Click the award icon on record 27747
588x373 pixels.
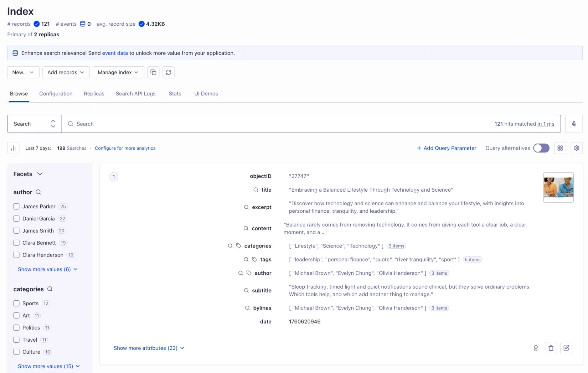pyautogui.click(x=536, y=348)
